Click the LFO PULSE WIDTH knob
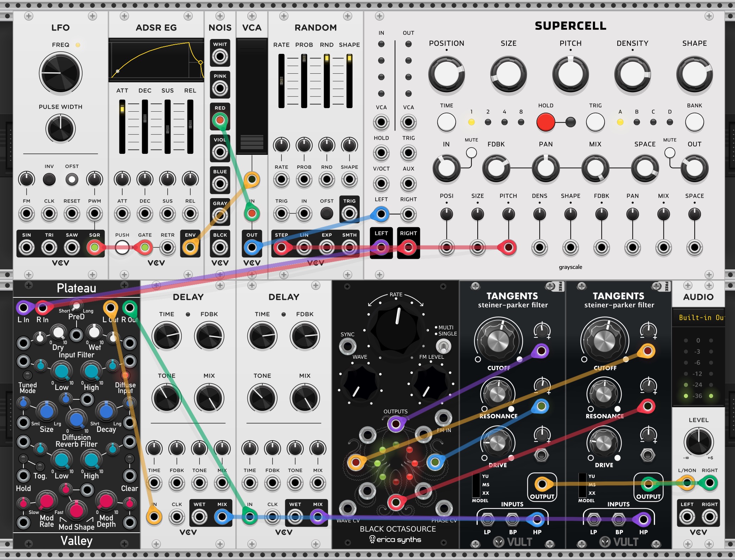 tap(61, 128)
